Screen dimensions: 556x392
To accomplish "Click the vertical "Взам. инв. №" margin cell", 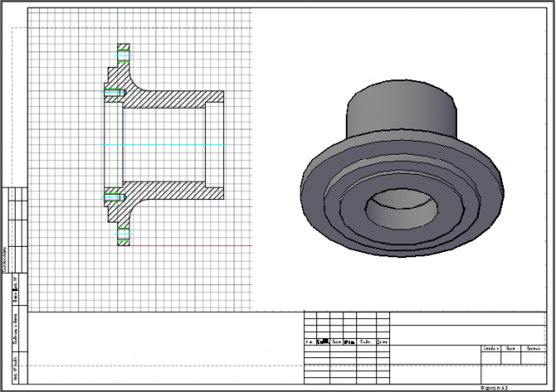I will pos(16,289).
